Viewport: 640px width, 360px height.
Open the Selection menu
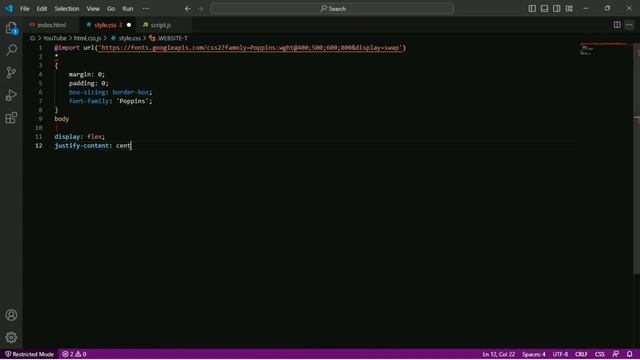pyautogui.click(x=67, y=9)
